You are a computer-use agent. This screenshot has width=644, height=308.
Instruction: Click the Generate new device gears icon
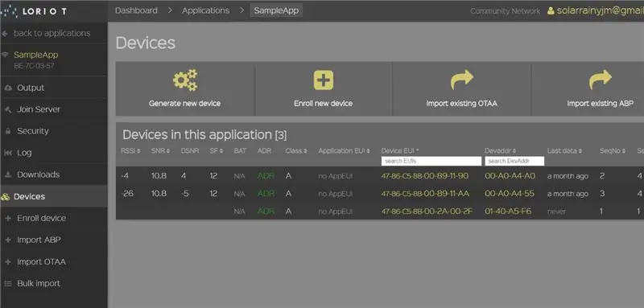[185, 80]
